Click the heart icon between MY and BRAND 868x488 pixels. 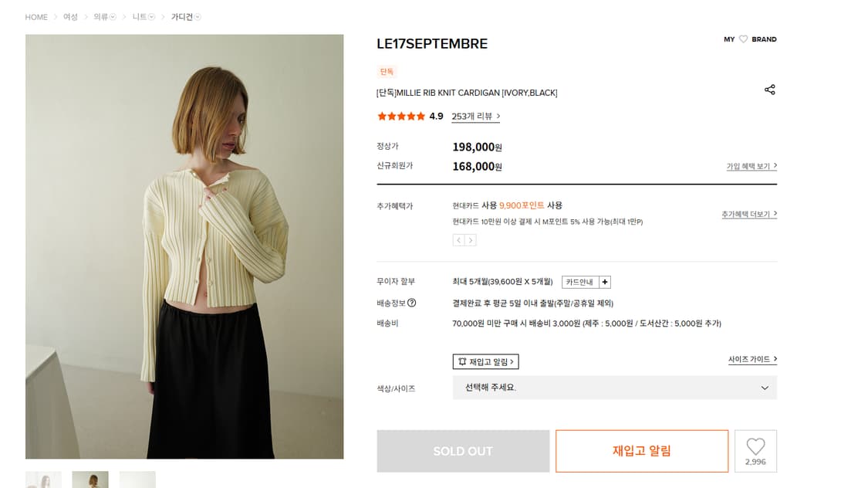741,39
